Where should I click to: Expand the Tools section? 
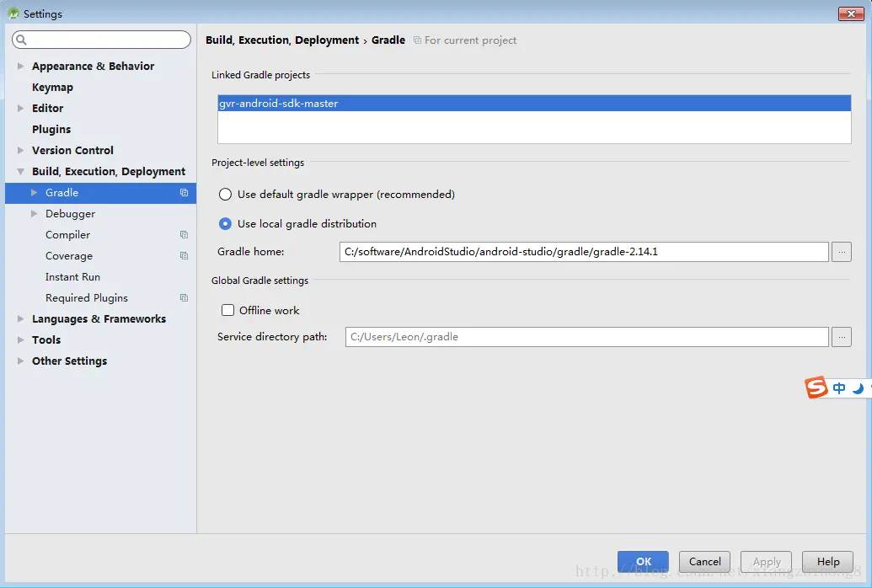coord(20,339)
